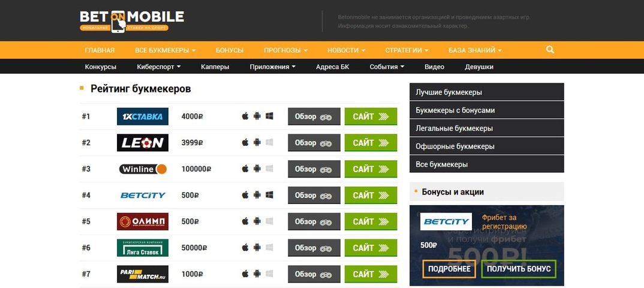Image resolution: width=644 pixels, height=288 pixels.
Task: Click Windows icon in LEON row
Action: 269,143
